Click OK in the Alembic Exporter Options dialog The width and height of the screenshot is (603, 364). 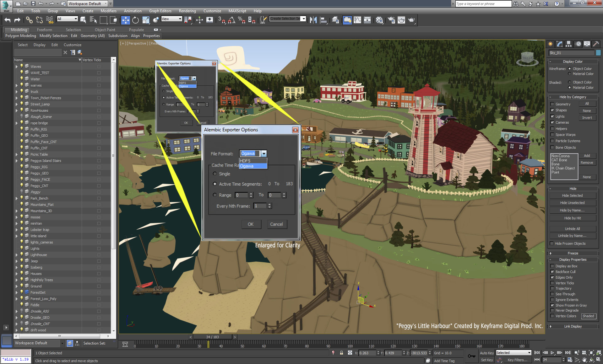click(x=251, y=224)
